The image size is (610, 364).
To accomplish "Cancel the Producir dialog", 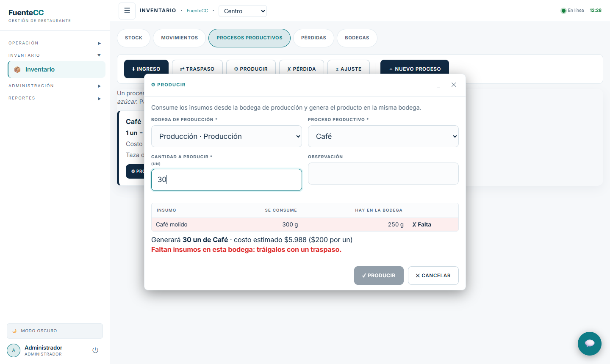I will (433, 276).
